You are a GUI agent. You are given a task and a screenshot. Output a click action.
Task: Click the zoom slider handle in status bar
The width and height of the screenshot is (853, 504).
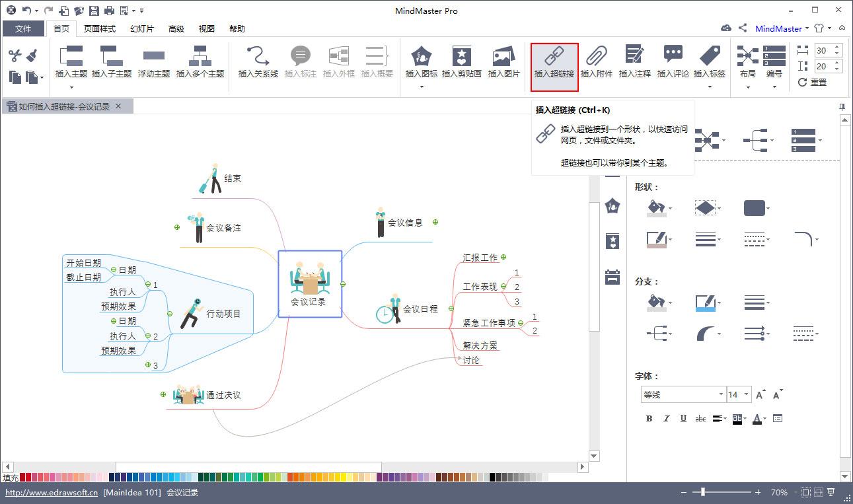pyautogui.click(x=702, y=492)
